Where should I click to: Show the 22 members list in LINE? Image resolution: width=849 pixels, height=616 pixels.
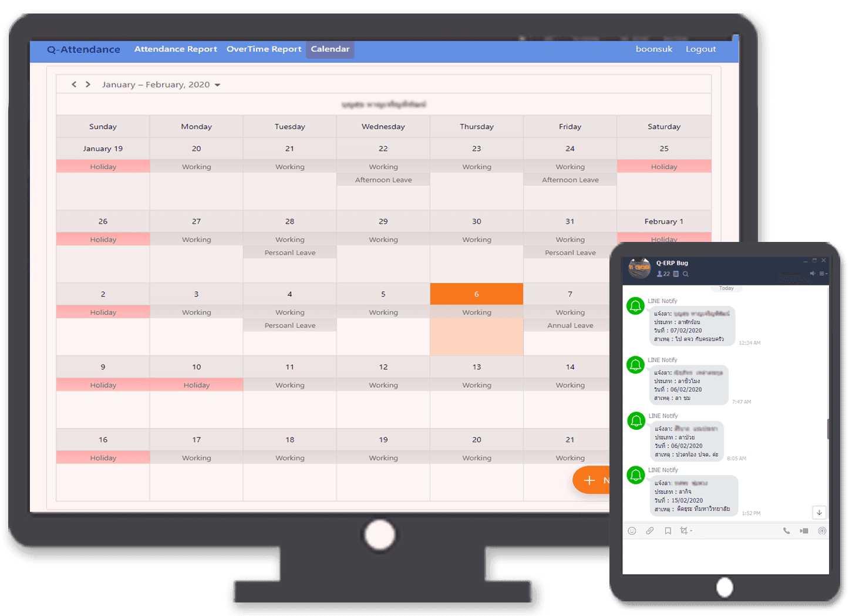(663, 274)
